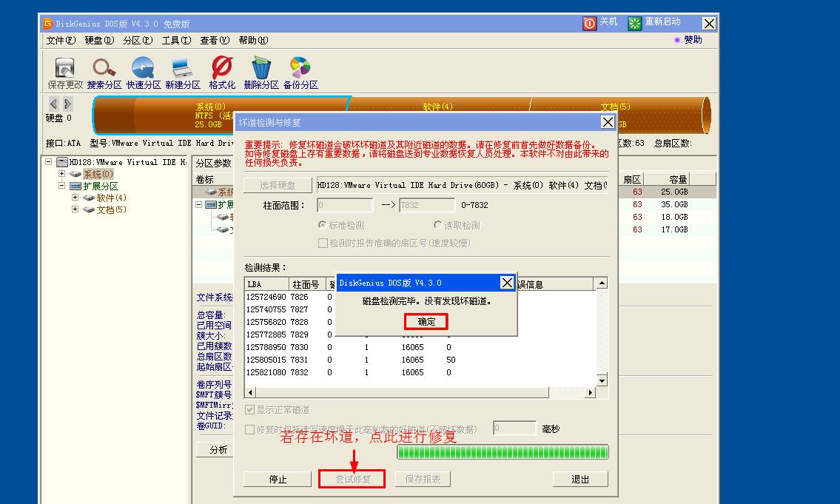
Task: Collapse the HD128 VMware disk tree node
Action: tap(49, 161)
